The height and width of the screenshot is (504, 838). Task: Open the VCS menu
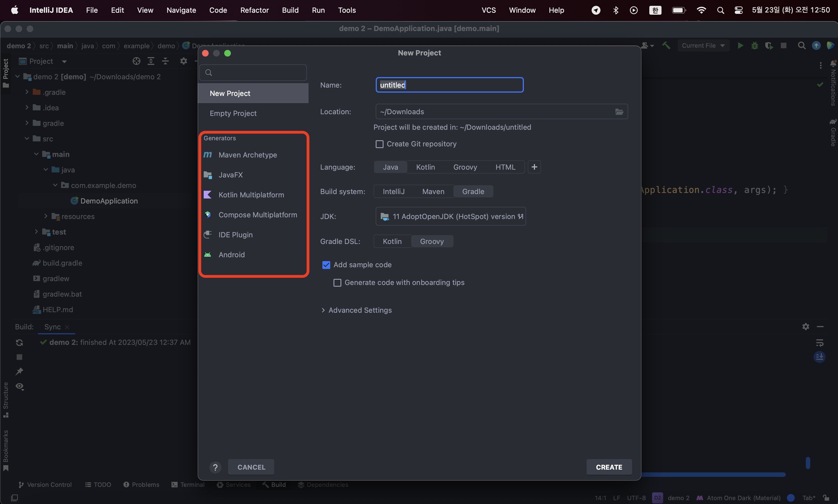tap(488, 10)
